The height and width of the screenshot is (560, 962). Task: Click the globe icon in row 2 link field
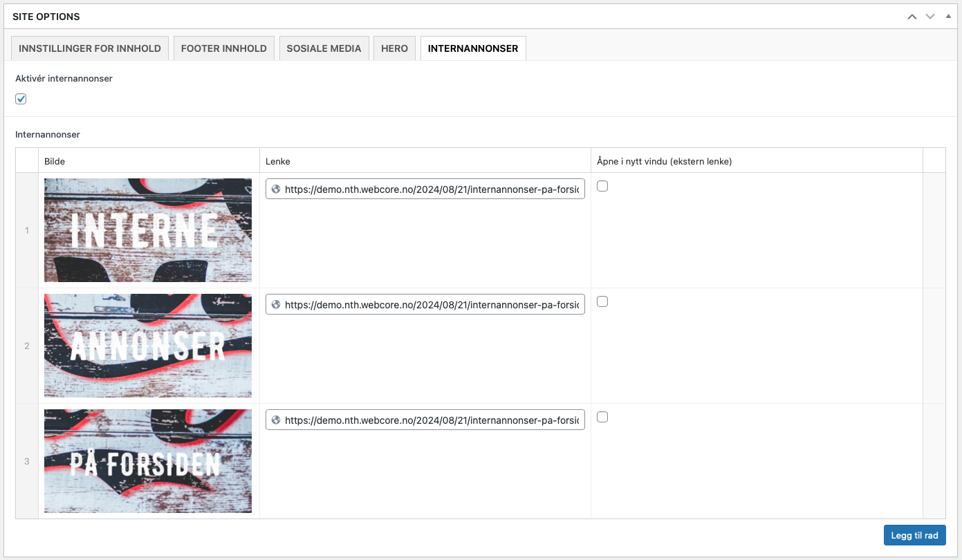click(x=276, y=304)
